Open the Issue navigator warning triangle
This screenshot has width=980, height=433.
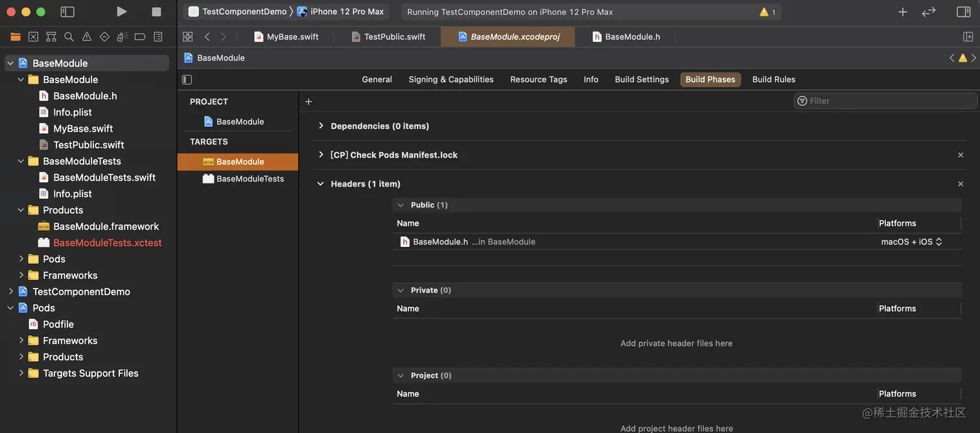tap(87, 37)
